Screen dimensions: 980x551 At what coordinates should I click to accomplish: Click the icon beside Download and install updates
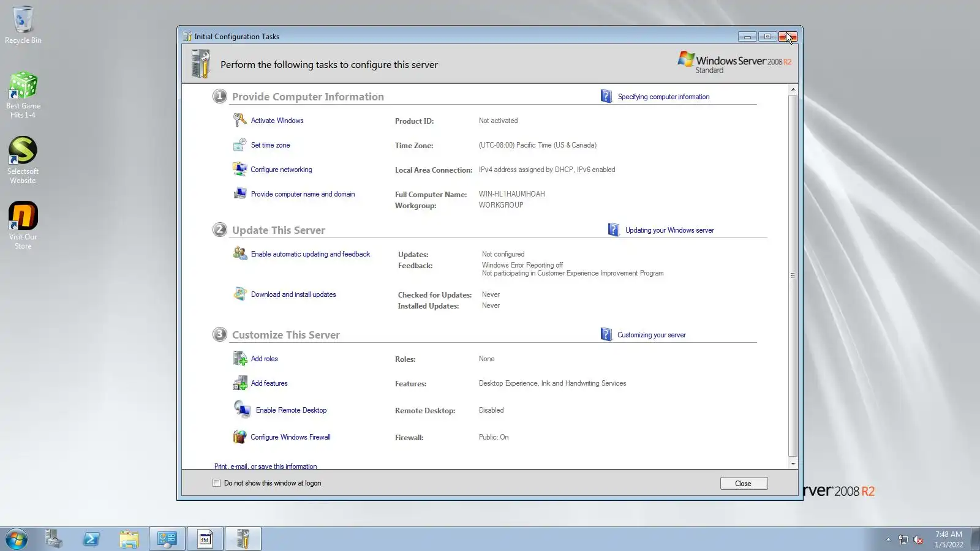coord(239,294)
